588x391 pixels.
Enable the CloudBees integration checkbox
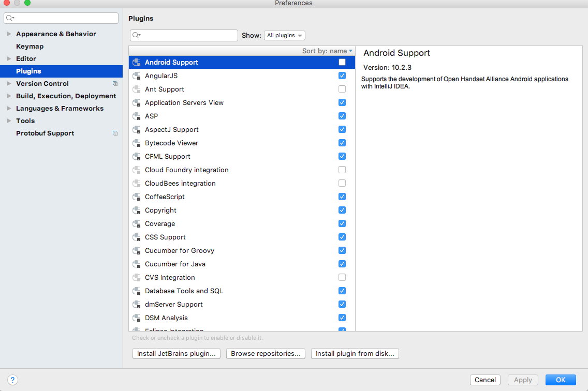pyautogui.click(x=342, y=183)
